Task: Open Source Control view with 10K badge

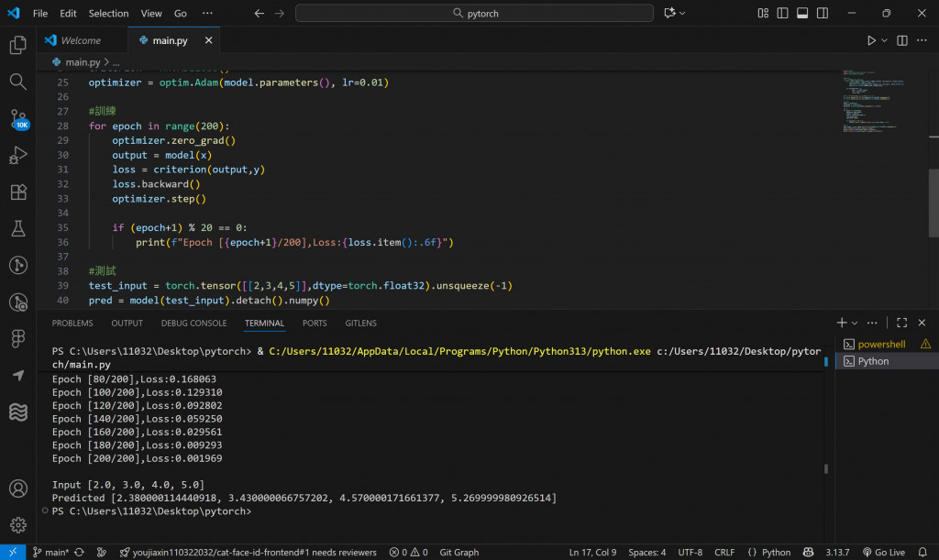Action: 17,119
